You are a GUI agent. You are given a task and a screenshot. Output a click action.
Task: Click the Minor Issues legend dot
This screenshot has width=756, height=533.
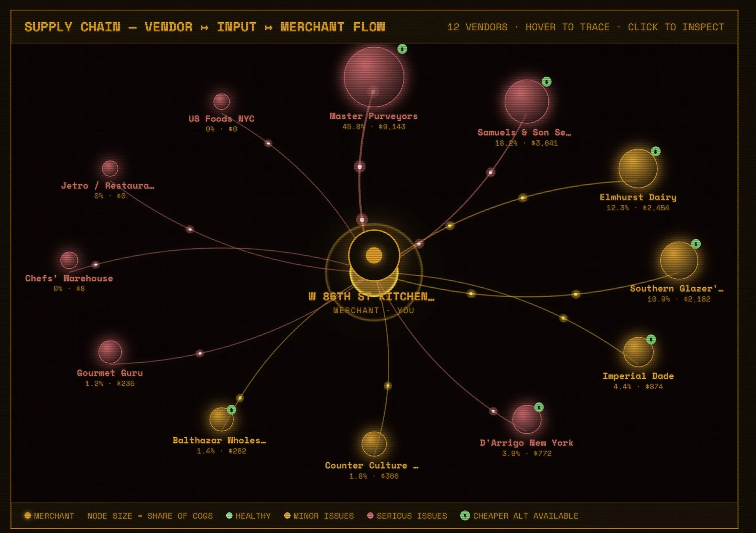tap(287, 516)
